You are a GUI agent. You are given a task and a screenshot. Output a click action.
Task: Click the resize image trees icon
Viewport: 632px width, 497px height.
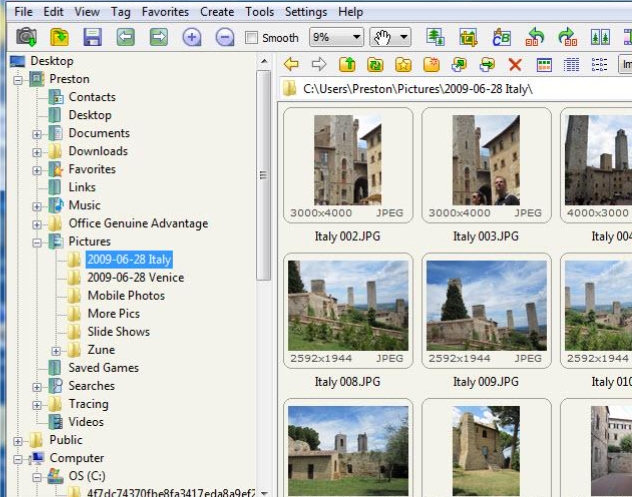click(x=435, y=37)
